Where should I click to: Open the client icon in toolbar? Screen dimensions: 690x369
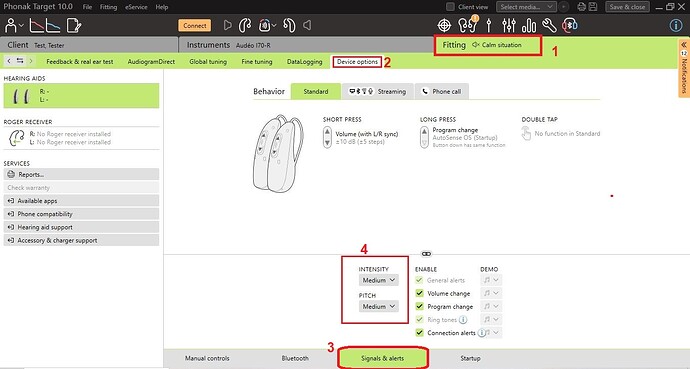click(11, 26)
